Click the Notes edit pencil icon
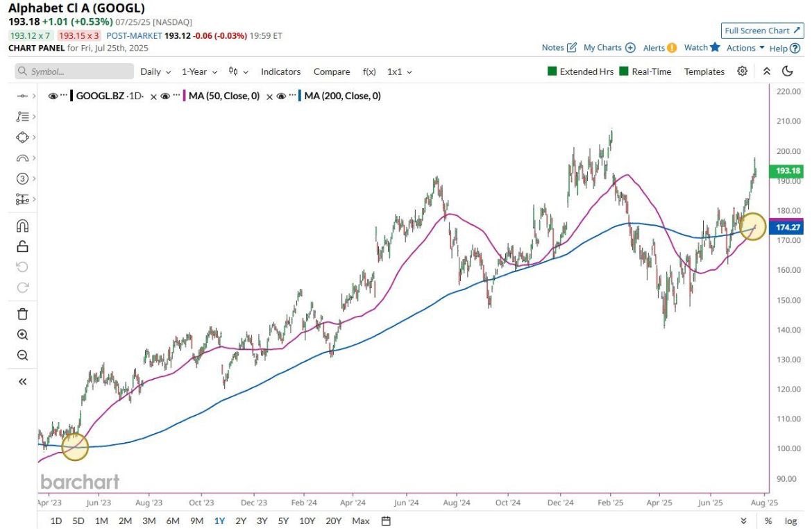The image size is (812, 529). click(572, 48)
